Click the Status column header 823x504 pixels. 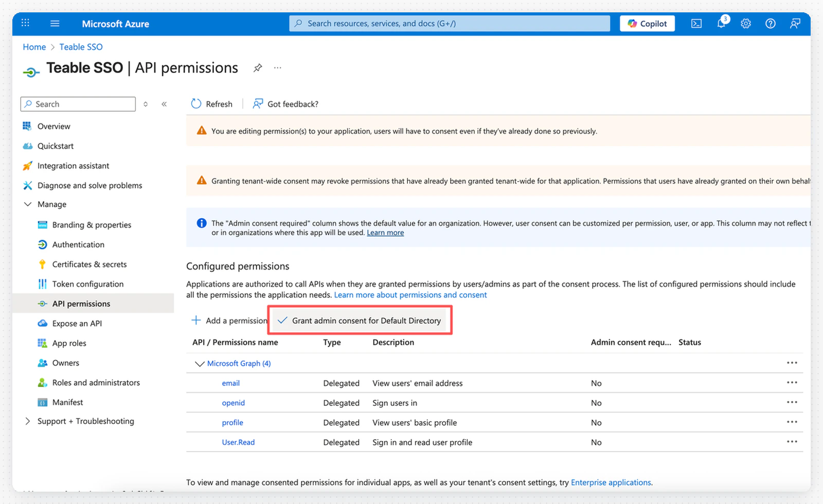pyautogui.click(x=690, y=342)
